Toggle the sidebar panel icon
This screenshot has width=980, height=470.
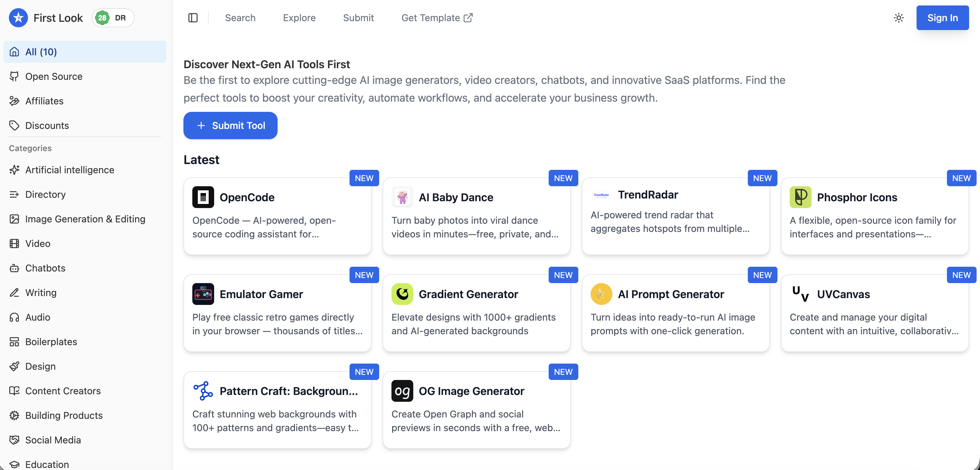click(193, 18)
